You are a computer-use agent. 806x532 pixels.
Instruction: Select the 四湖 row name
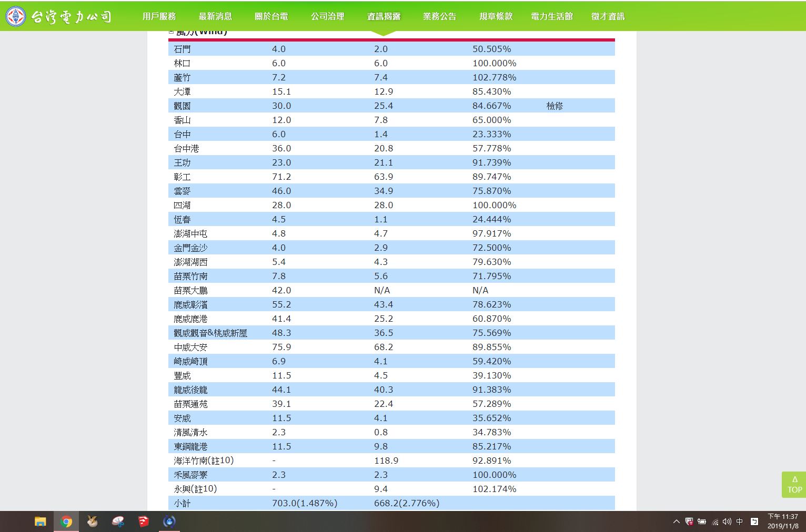(x=182, y=205)
